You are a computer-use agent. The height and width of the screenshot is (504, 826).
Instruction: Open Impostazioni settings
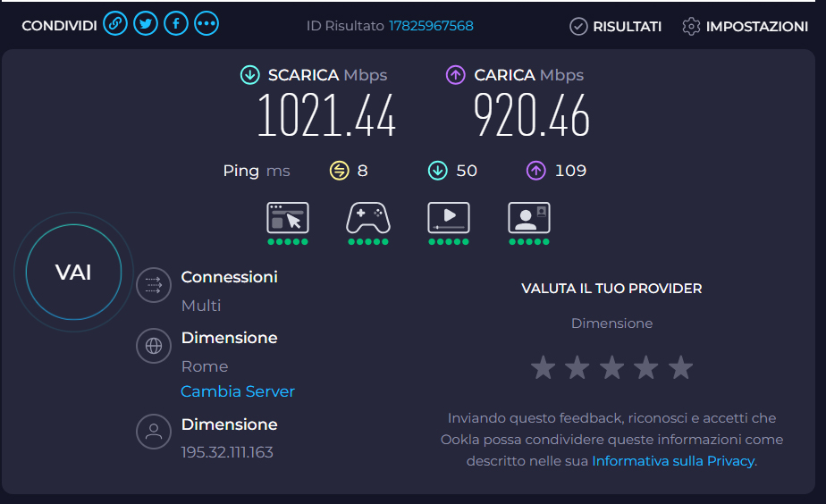(x=745, y=26)
